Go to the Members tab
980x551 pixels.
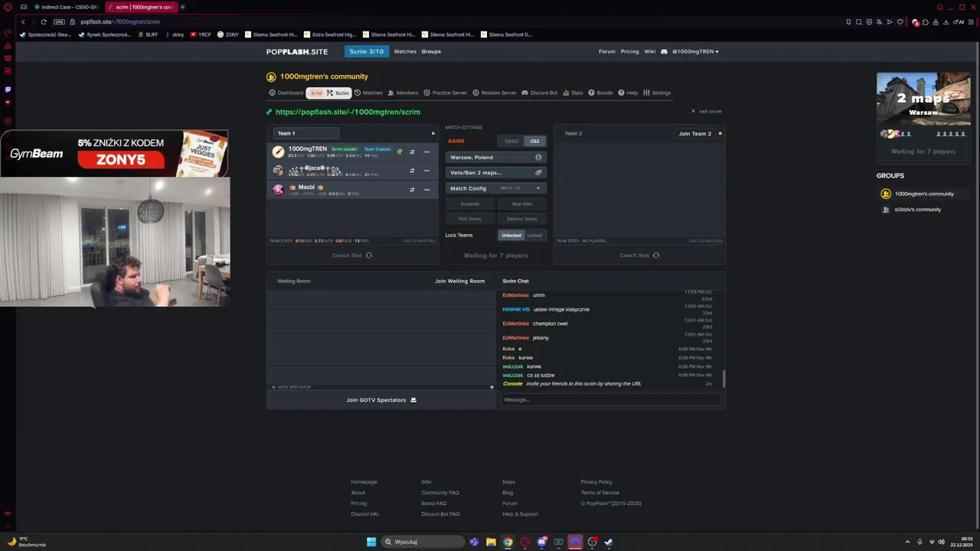[x=403, y=93]
